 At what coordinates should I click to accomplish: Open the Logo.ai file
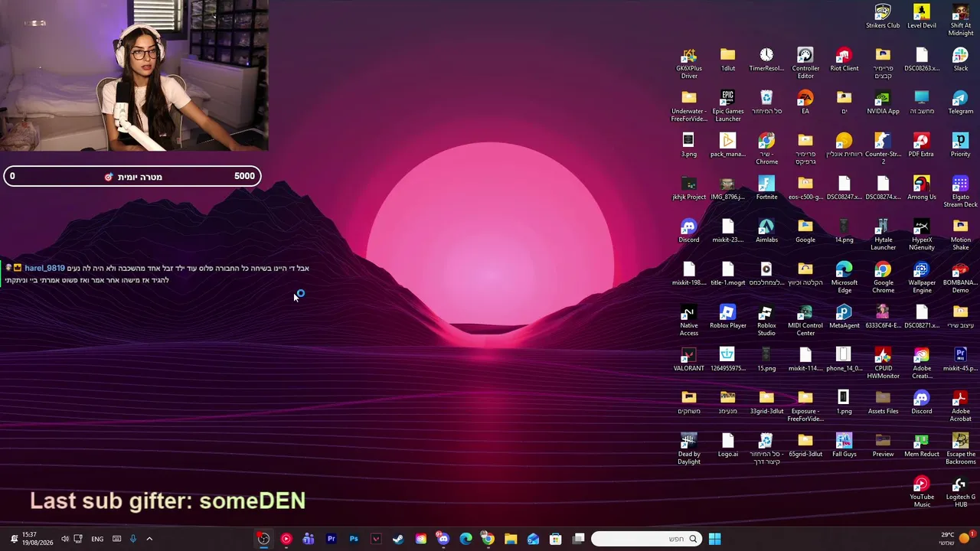[727, 445]
